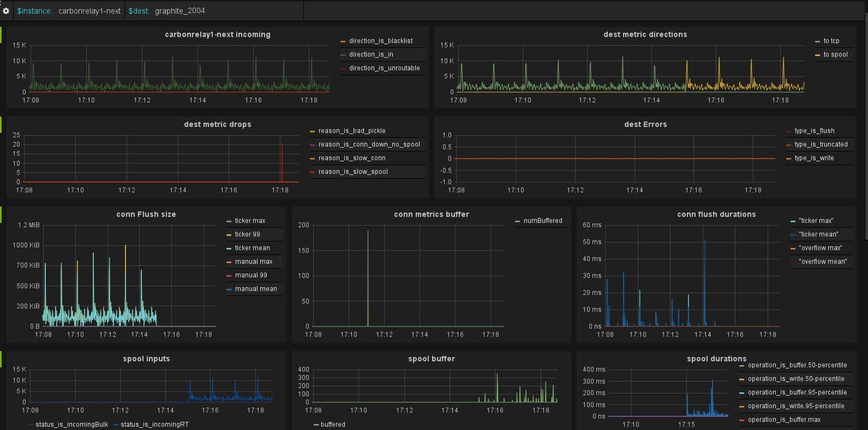This screenshot has height=430, width=868.
Task: Click the dest metric drops panel title
Action: coord(217,124)
